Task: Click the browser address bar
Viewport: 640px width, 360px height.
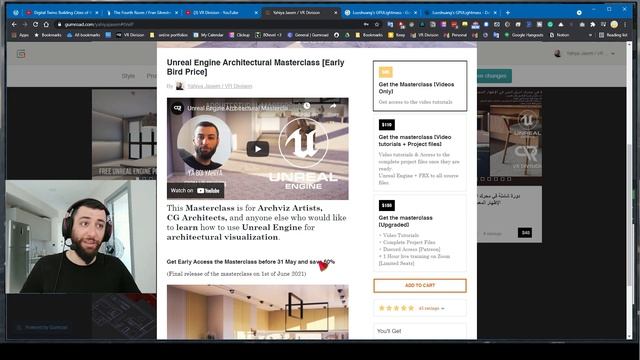Action: pyautogui.click(x=208, y=24)
